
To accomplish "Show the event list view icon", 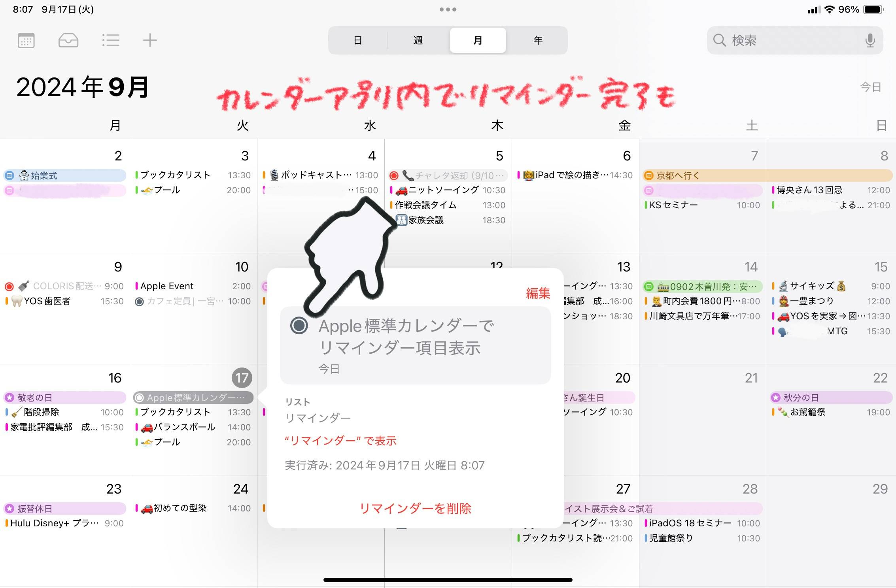I will tap(110, 40).
